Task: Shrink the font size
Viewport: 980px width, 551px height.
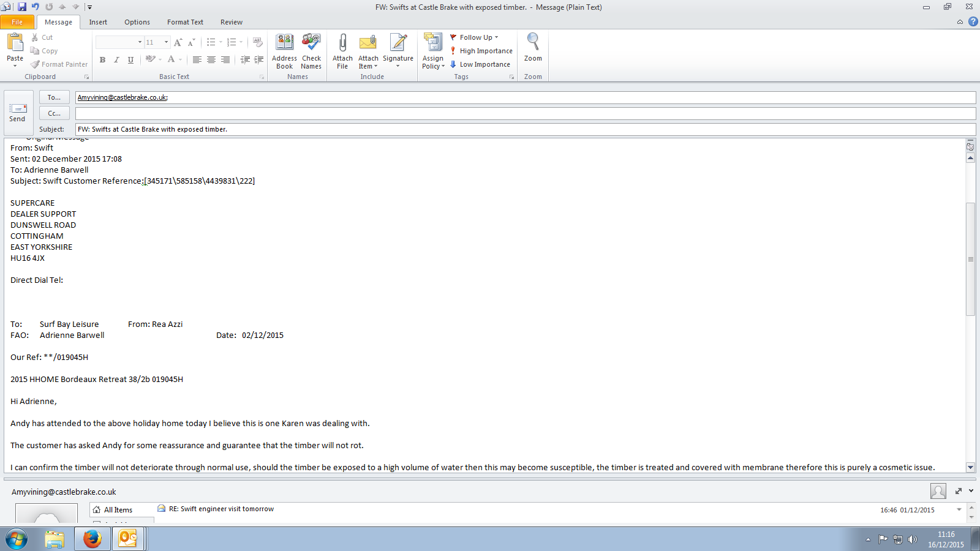Action: coord(191,42)
